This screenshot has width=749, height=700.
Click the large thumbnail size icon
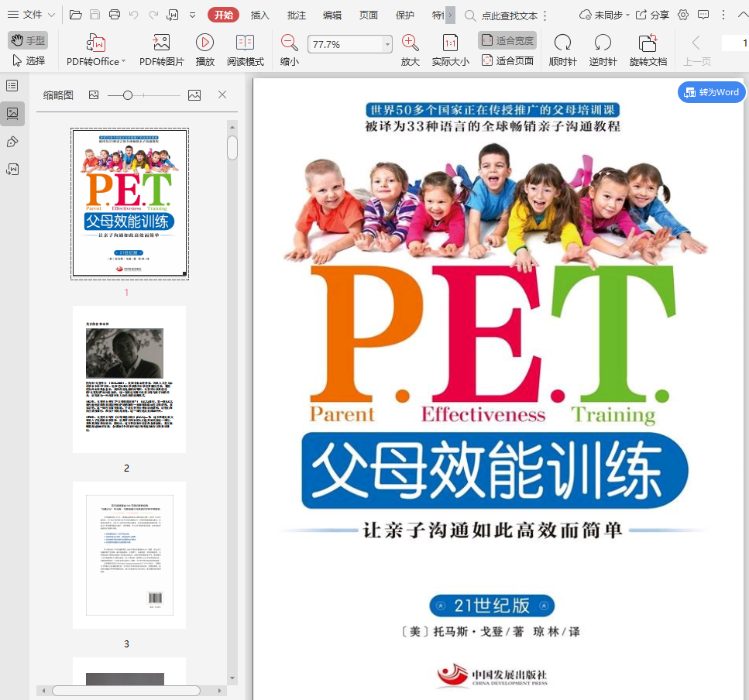194,95
